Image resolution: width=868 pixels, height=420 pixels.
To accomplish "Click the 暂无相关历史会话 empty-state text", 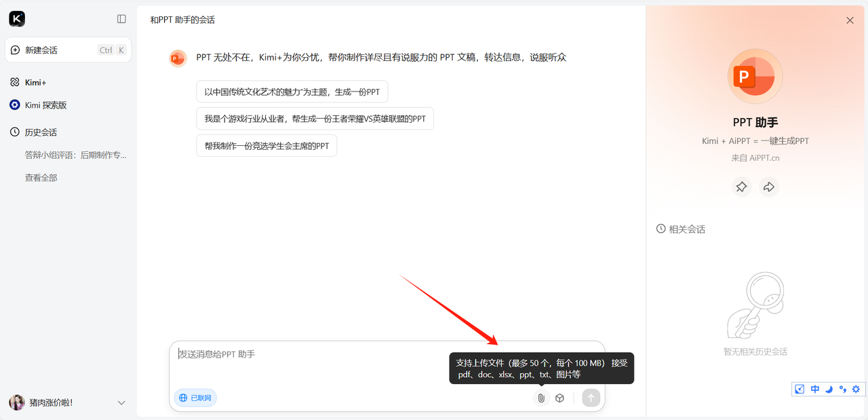I will tap(755, 352).
